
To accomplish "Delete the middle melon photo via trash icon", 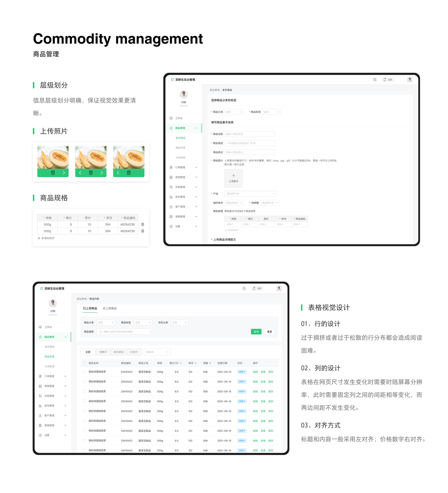I will (x=91, y=173).
